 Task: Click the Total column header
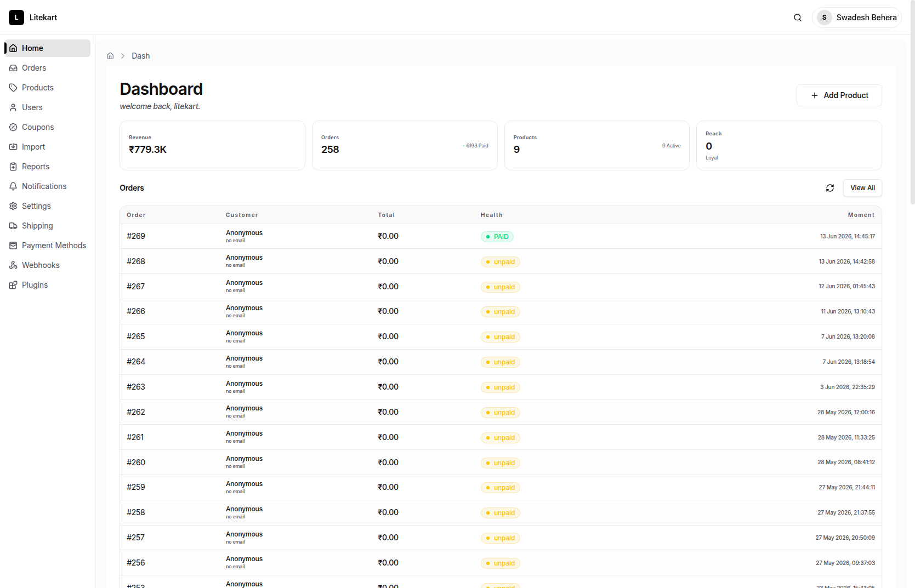point(387,215)
